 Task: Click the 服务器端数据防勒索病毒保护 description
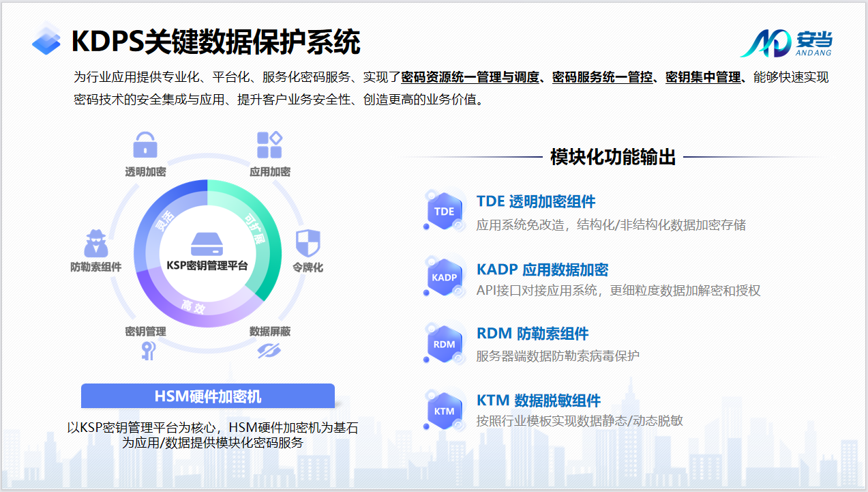[558, 356]
